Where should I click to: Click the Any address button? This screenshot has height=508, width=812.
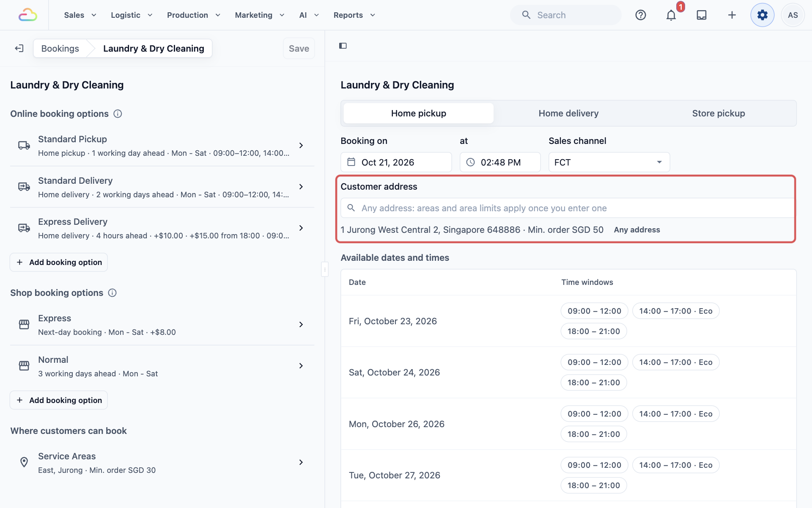(637, 230)
